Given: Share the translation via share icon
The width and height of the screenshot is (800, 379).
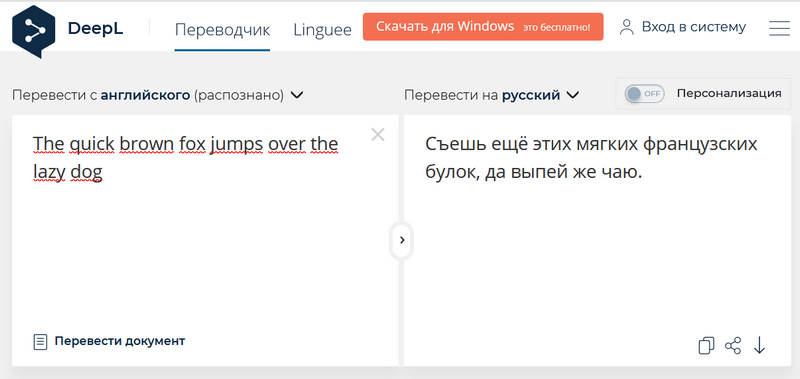Looking at the screenshot, I should (733, 345).
